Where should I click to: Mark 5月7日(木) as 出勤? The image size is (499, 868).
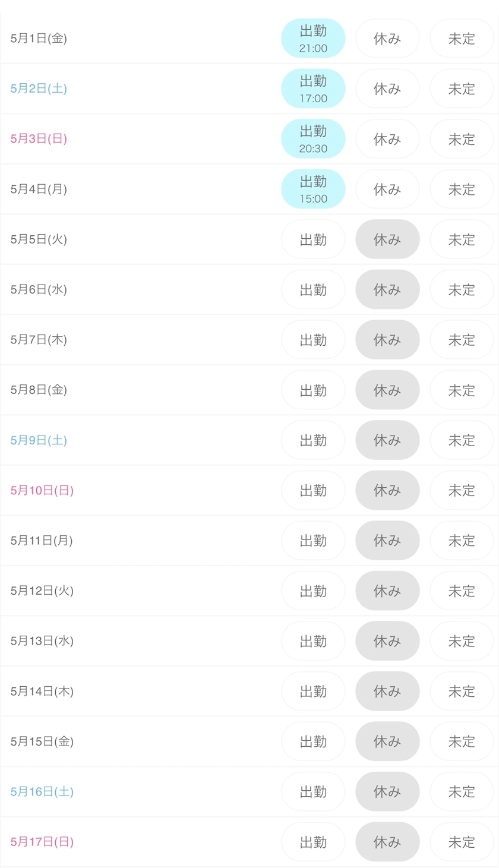click(313, 340)
